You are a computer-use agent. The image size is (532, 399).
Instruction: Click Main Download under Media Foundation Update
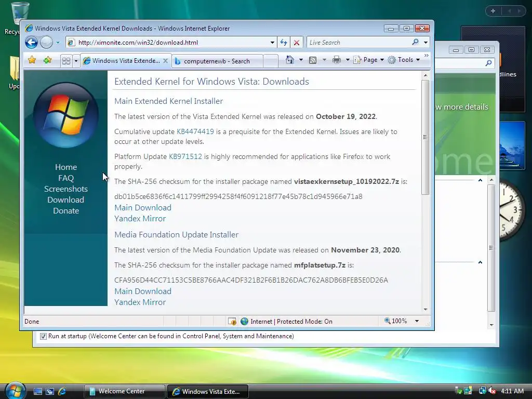click(x=143, y=291)
